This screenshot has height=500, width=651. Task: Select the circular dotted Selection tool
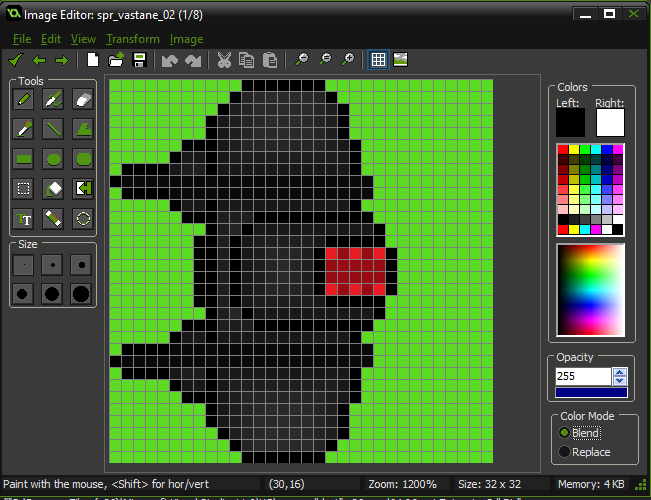(x=83, y=219)
